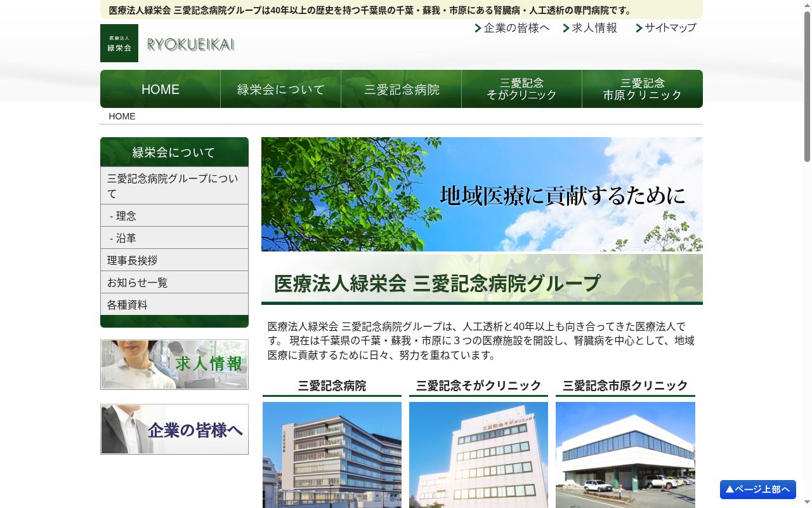Image resolution: width=812 pixels, height=508 pixels.
Task: Click the 緑栄会について sidebar header
Action: pyautogui.click(x=174, y=152)
